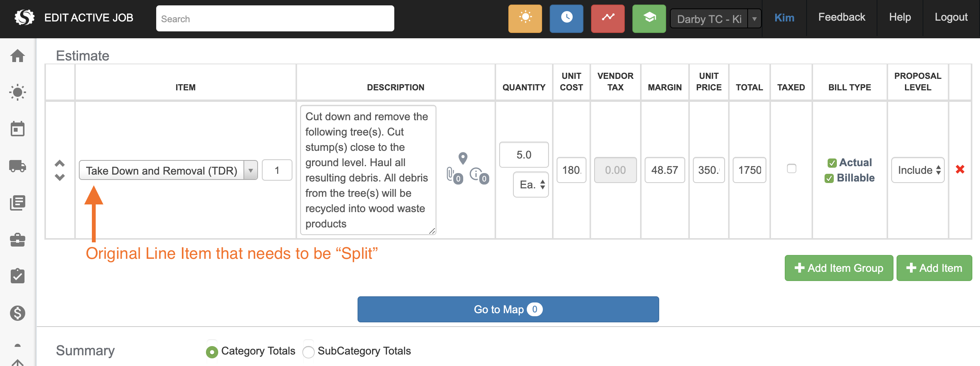
Task: Click the map pin icon in description
Action: coord(463,158)
